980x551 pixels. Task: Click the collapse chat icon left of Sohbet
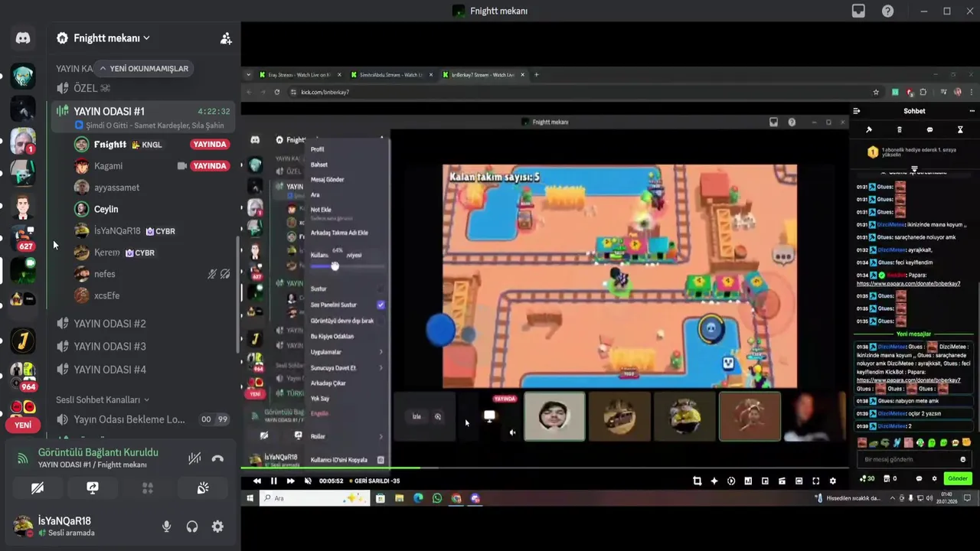coord(857,111)
